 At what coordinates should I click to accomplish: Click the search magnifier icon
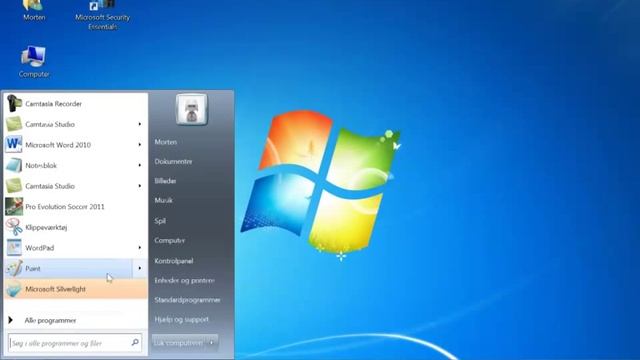[135, 342]
